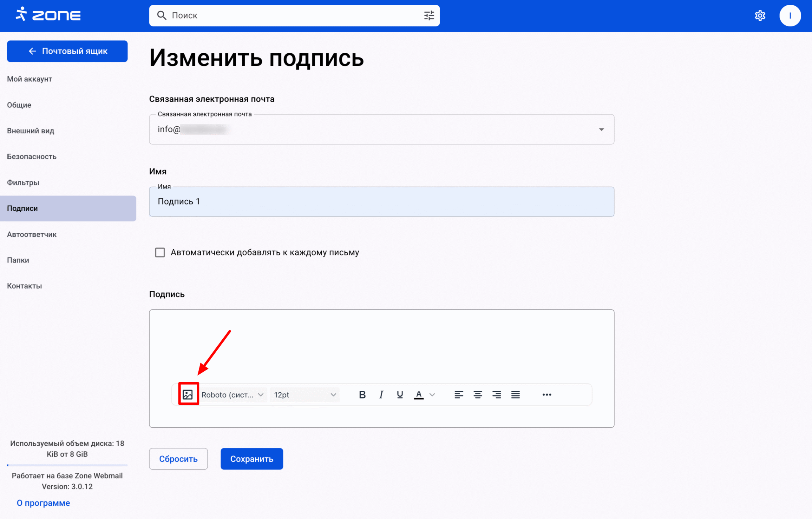The image size is (812, 519).
Task: Click the Сохранить button
Action: (x=252, y=459)
